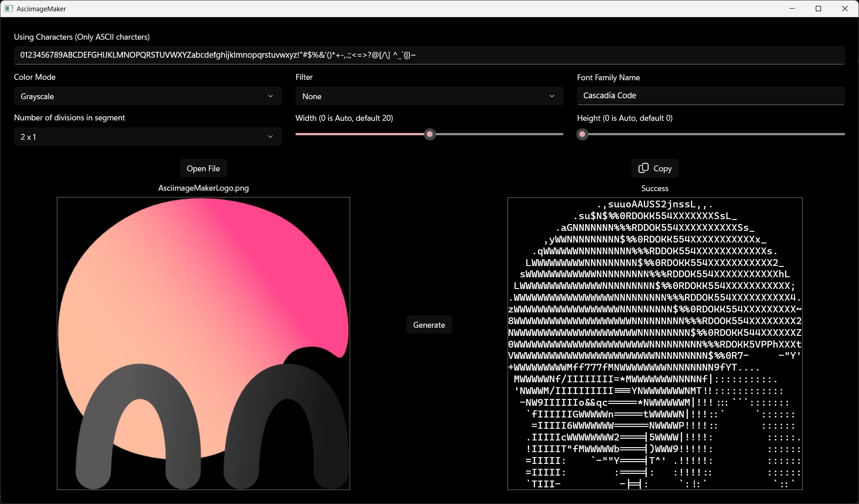Open the Color Mode Grayscale dropdown
This screenshot has height=504, width=859.
(148, 96)
